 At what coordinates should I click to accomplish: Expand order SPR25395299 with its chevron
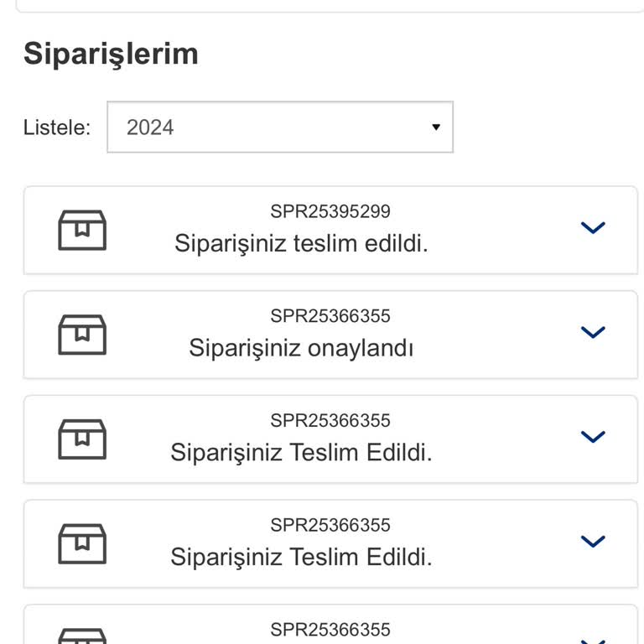593,227
